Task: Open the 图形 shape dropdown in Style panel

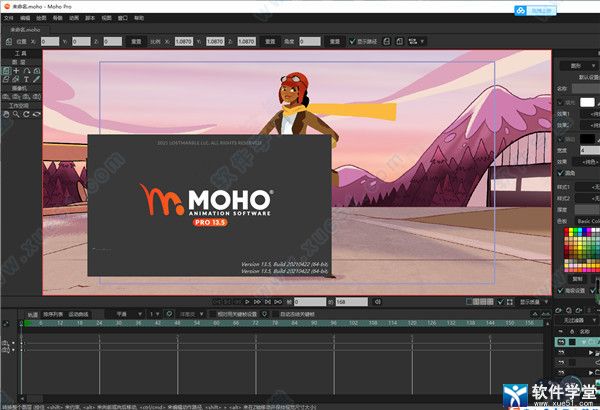Action: pyautogui.click(x=578, y=66)
